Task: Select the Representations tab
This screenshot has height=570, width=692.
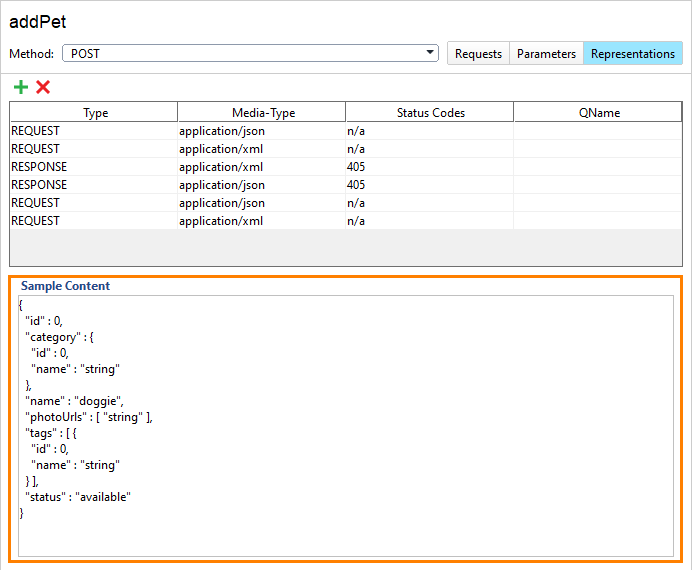Action: pos(632,53)
